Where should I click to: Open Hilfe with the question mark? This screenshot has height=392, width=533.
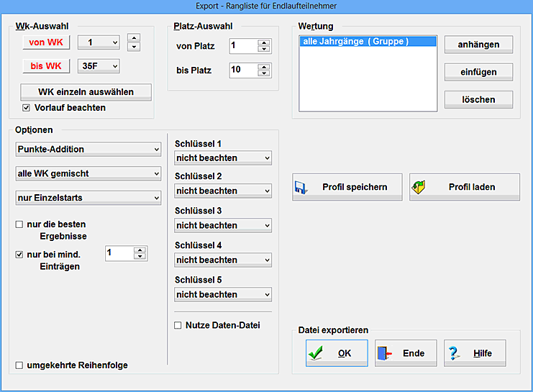(475, 353)
